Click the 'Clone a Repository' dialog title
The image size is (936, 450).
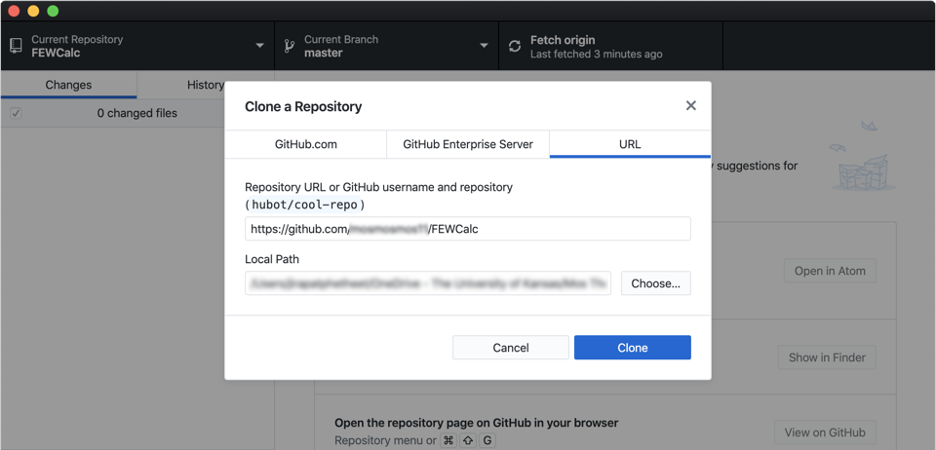[303, 106]
